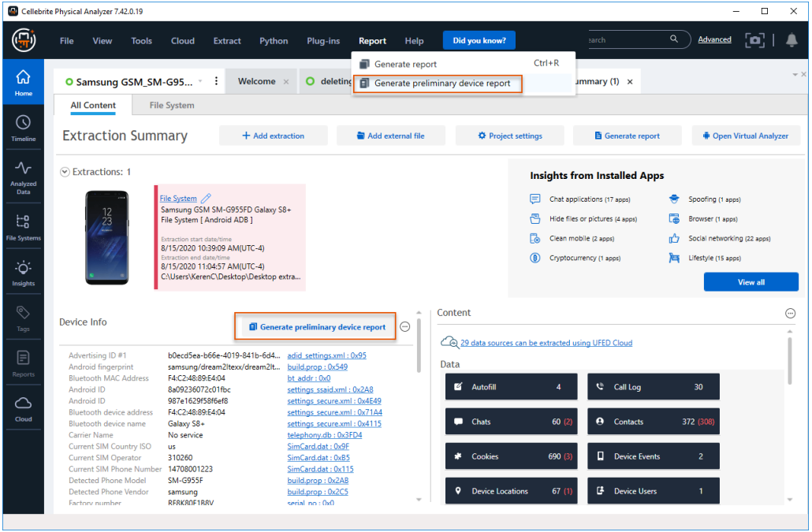Click the screenshot capture icon in header

pyautogui.click(x=754, y=40)
